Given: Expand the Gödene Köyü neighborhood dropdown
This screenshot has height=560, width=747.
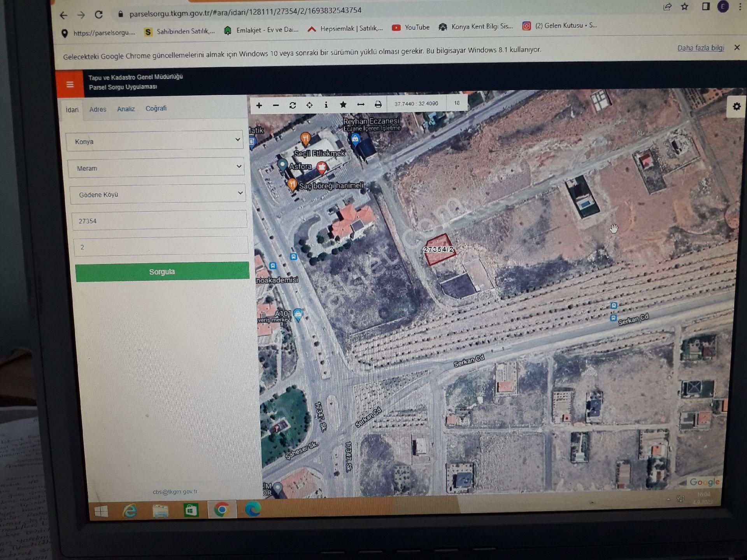Looking at the screenshot, I should pyautogui.click(x=158, y=194).
